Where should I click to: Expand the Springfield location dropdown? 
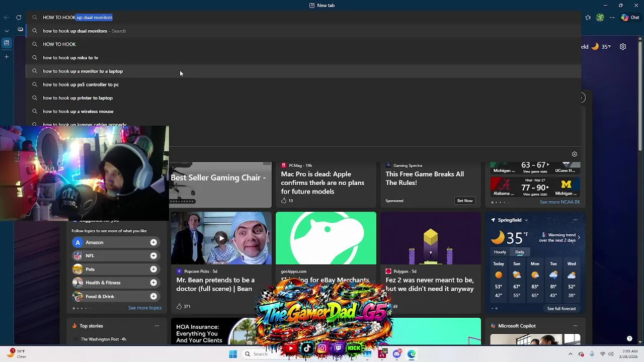point(526,220)
